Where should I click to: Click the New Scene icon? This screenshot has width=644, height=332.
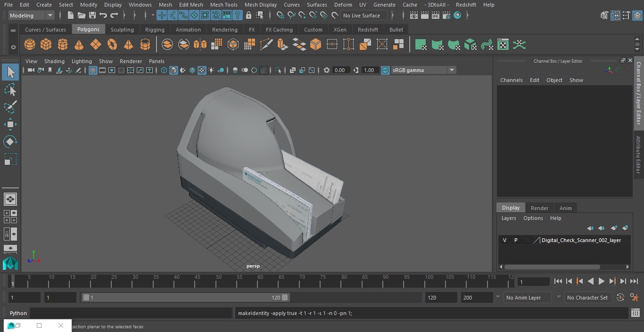pos(70,16)
